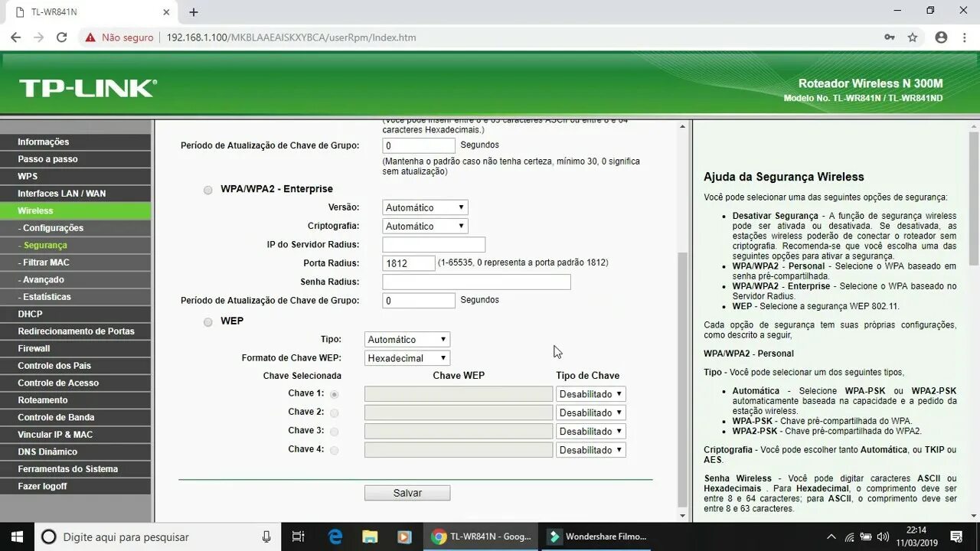Open Chrome three-dot menu

tap(964, 37)
